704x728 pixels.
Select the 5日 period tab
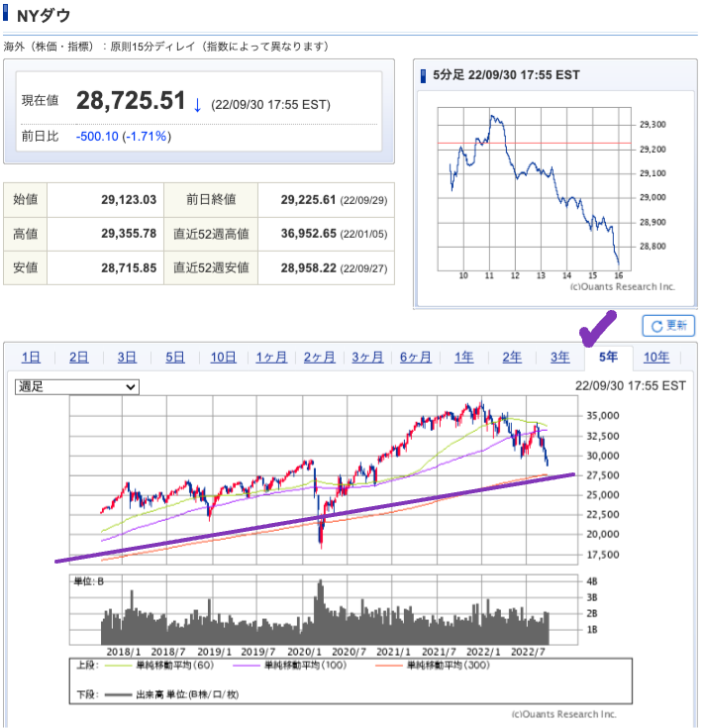(x=175, y=357)
